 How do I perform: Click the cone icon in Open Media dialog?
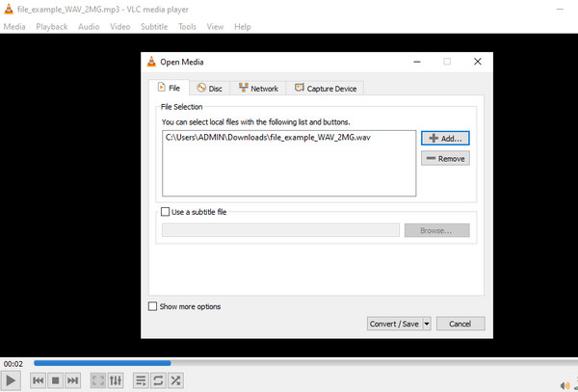click(x=151, y=62)
